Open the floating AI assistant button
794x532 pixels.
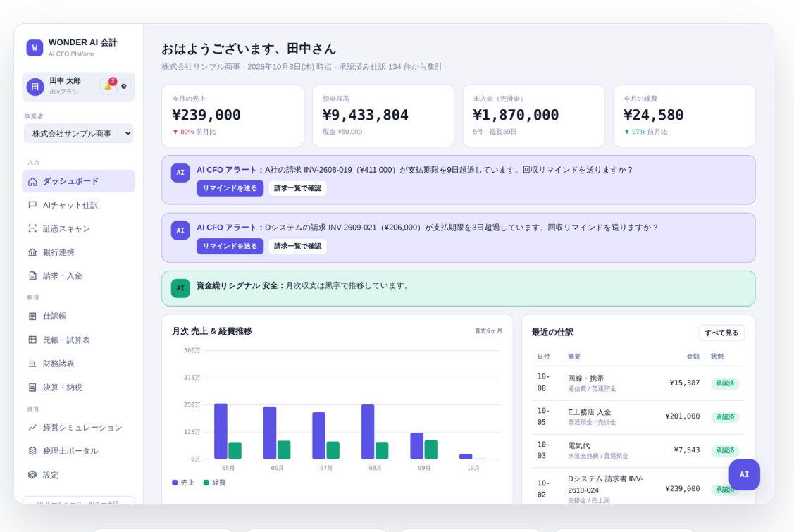745,475
